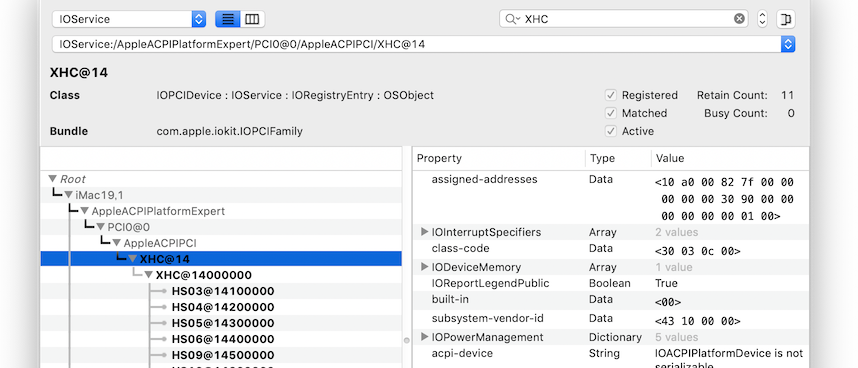
Task: Sort by the Property column header
Action: [x=498, y=159]
